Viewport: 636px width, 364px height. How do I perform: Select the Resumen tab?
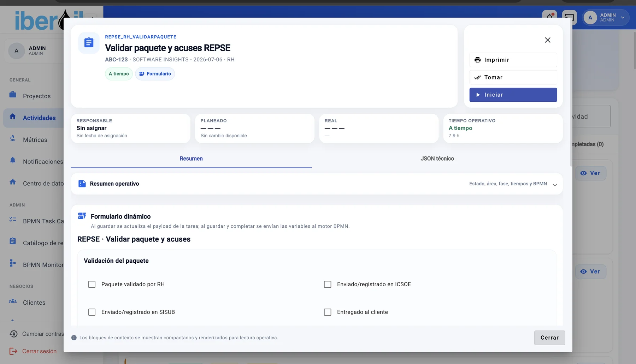click(191, 159)
